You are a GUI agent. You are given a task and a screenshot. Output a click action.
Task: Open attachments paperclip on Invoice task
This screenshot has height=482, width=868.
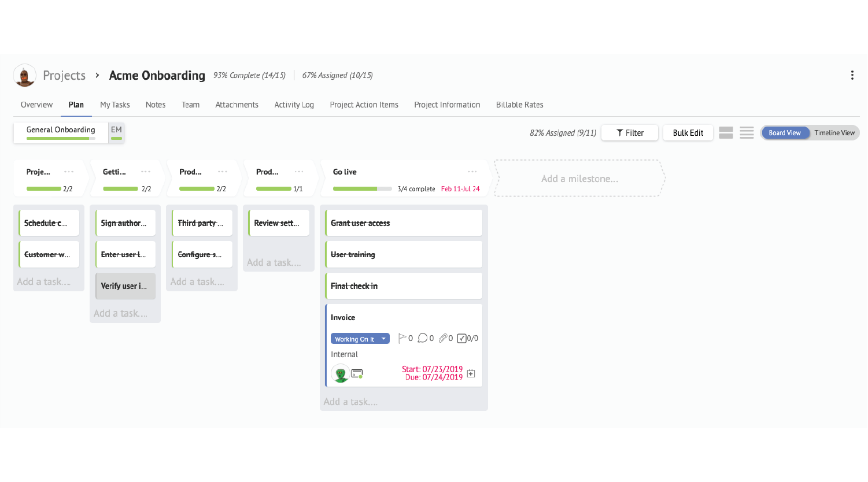point(445,338)
